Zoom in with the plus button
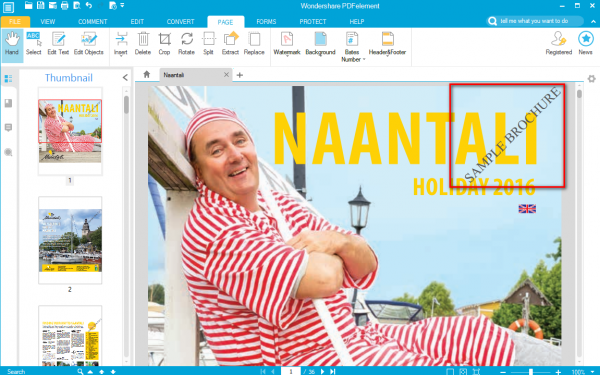This screenshot has width=600, height=375. point(559,372)
